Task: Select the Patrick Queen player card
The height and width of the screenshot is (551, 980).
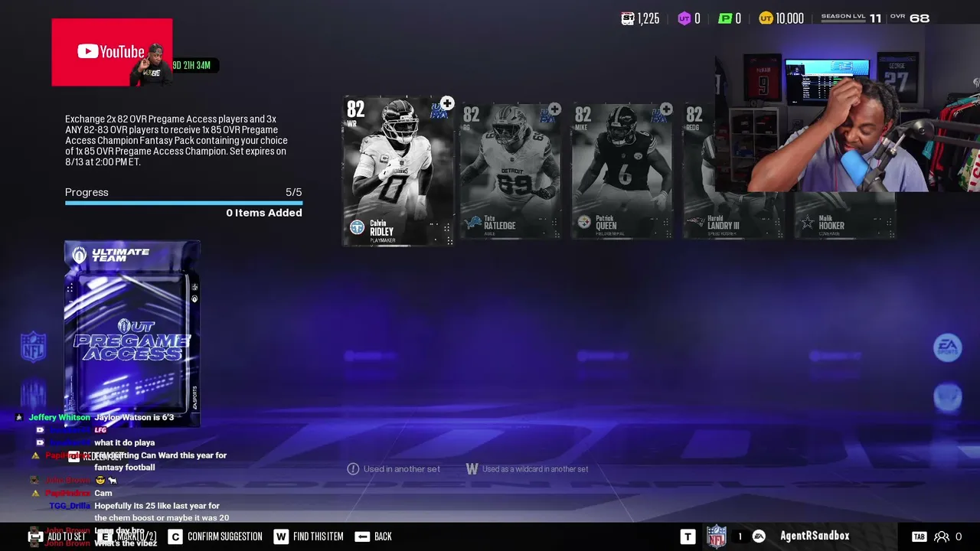Action: click(x=622, y=171)
